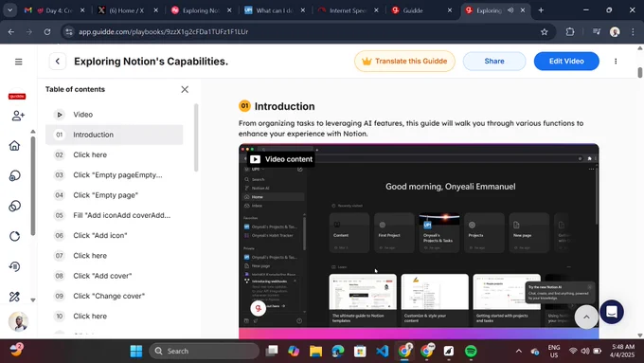This screenshot has width=644, height=363.
Task: Click the overlapping circles sidebar icon
Action: coord(14,206)
